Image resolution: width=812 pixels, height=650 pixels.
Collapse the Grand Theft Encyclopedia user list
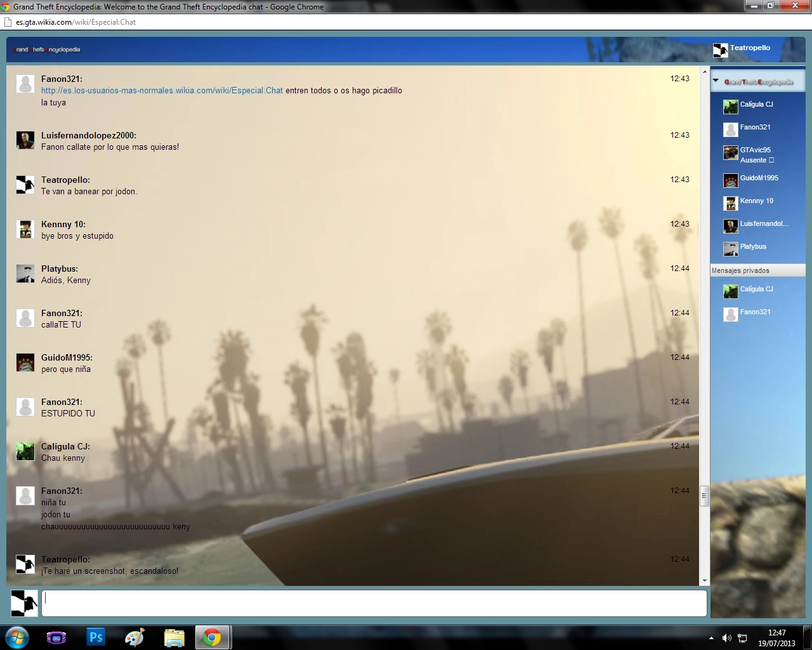pyautogui.click(x=716, y=81)
